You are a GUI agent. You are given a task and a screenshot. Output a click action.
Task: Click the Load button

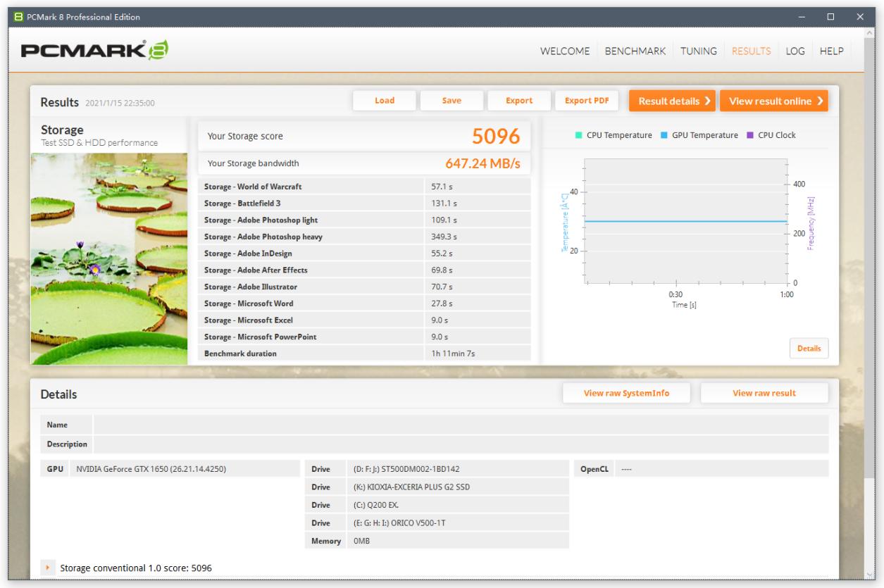coord(385,101)
